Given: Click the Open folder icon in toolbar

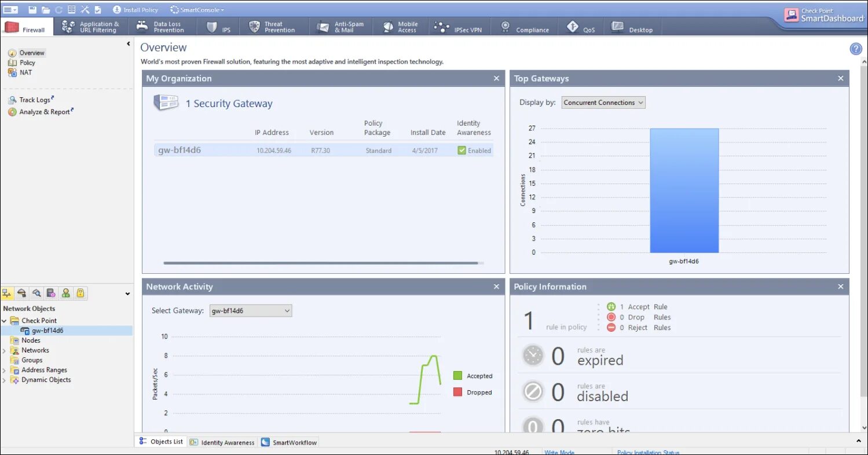Looking at the screenshot, I should tap(46, 9).
